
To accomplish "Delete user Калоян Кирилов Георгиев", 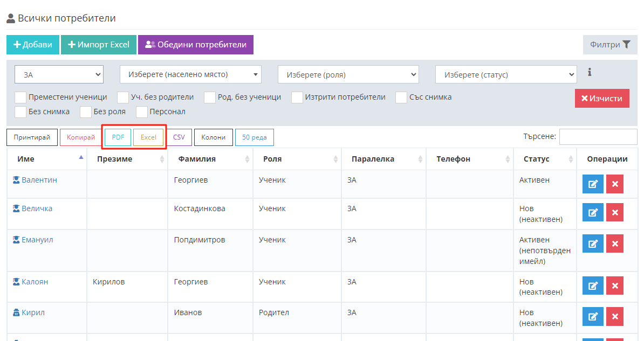I will pyautogui.click(x=615, y=286).
